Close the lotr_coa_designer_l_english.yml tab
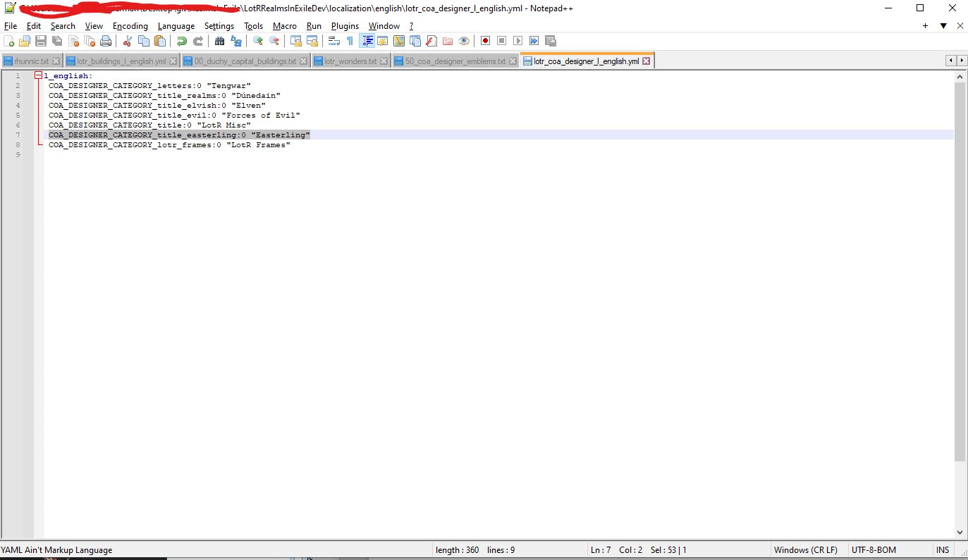968x560 pixels. pyautogui.click(x=646, y=61)
